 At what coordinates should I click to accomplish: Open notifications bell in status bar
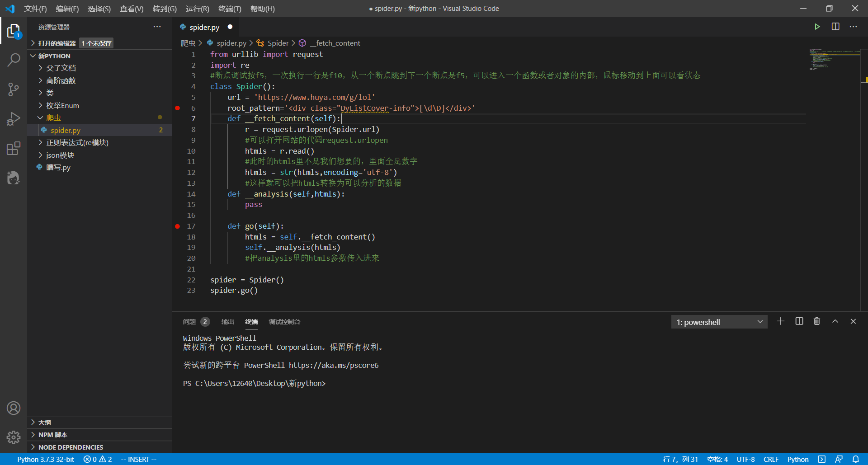click(856, 459)
